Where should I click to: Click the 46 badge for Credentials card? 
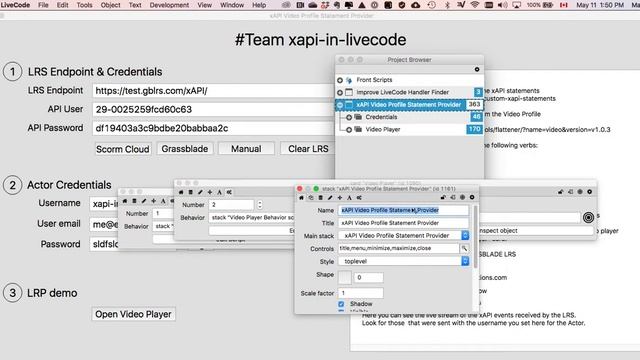(x=476, y=117)
